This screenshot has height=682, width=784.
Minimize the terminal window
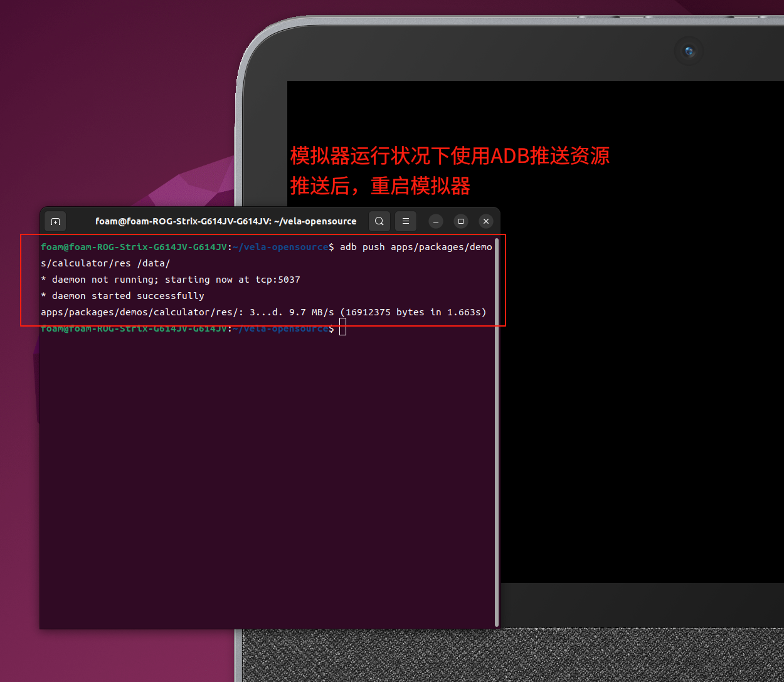(436, 221)
